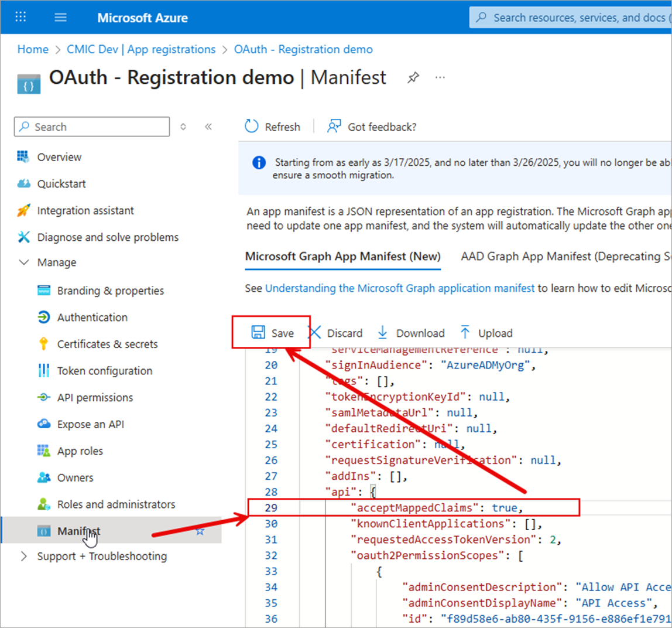This screenshot has width=672, height=628.
Task: Click the Refresh icon button
Action: [252, 127]
